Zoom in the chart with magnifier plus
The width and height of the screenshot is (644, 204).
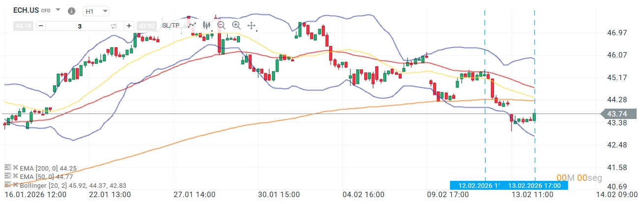pos(236,25)
